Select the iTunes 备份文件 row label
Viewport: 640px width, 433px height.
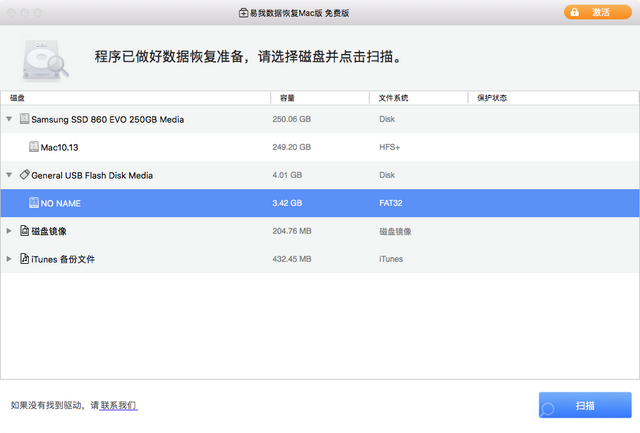[x=63, y=259]
